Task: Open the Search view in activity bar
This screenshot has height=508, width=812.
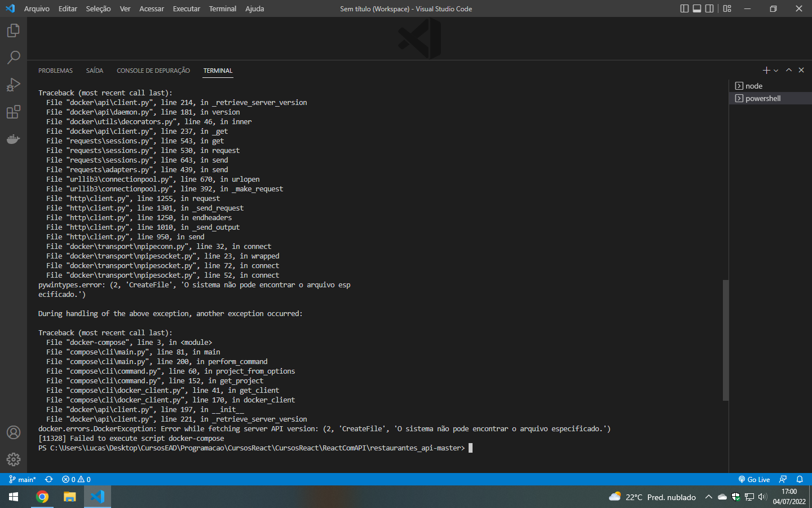Action: [14, 58]
